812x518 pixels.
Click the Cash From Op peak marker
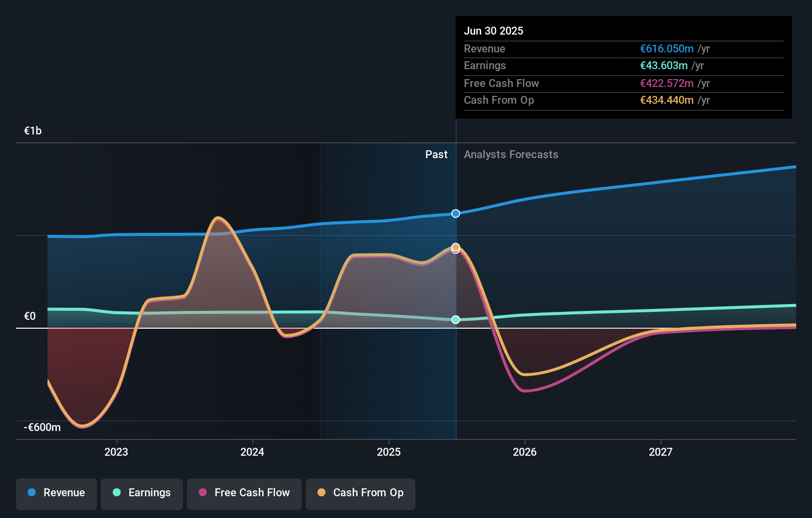pyautogui.click(x=454, y=246)
